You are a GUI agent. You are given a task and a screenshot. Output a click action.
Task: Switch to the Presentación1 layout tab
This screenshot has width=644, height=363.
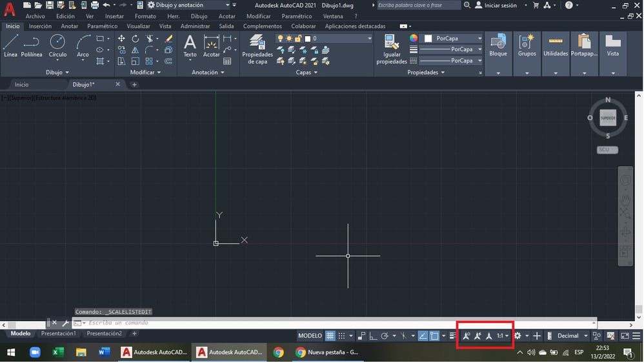[x=58, y=333]
